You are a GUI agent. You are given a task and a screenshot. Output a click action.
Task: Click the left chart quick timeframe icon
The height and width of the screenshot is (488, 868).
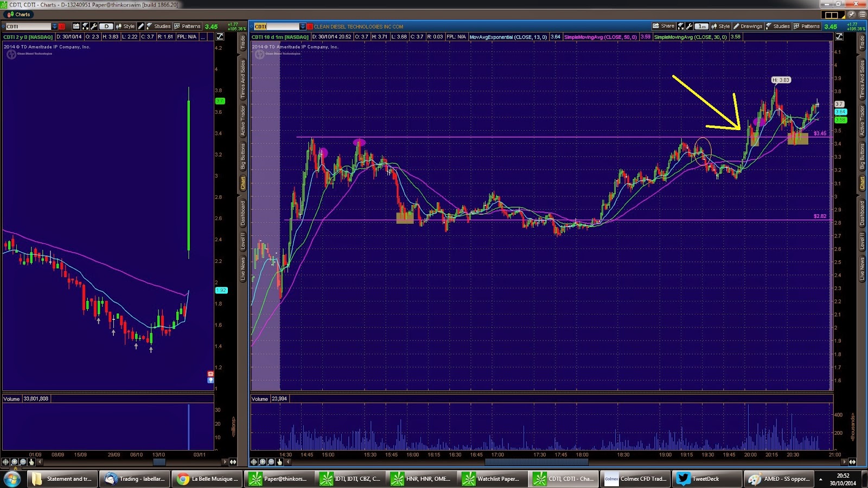click(85, 26)
